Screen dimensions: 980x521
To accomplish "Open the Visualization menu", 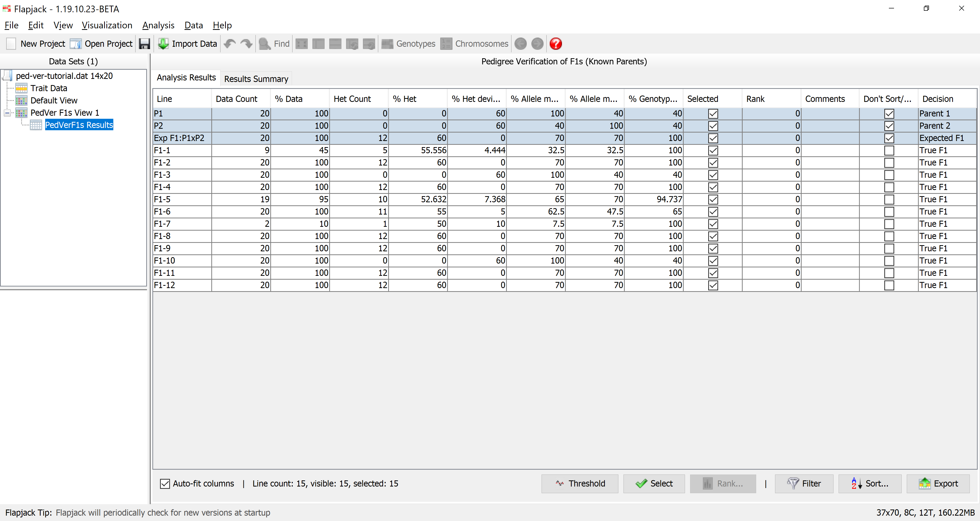I will pyautogui.click(x=107, y=26).
